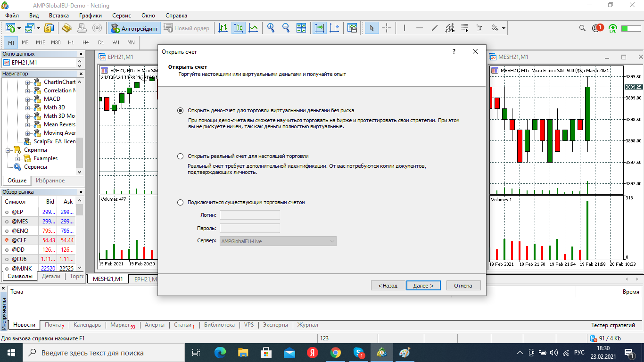Image resolution: width=644 pixels, height=362 pixels.
Task: Click the green LVL icon
Action: 613,28
